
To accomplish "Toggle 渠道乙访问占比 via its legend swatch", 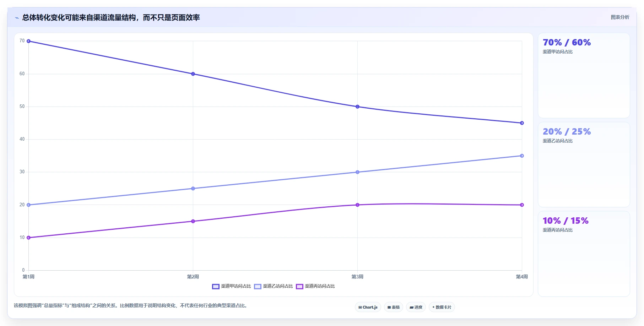I will [x=258, y=286].
